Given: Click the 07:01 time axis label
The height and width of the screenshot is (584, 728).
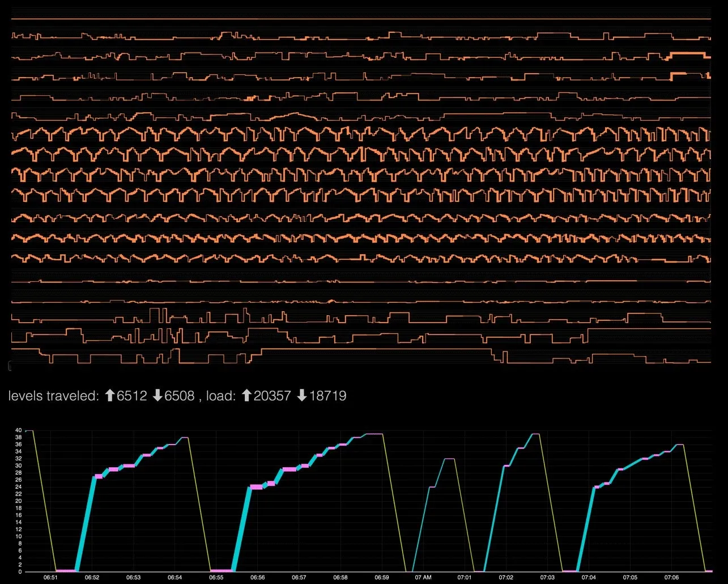Looking at the screenshot, I should coord(465,578).
